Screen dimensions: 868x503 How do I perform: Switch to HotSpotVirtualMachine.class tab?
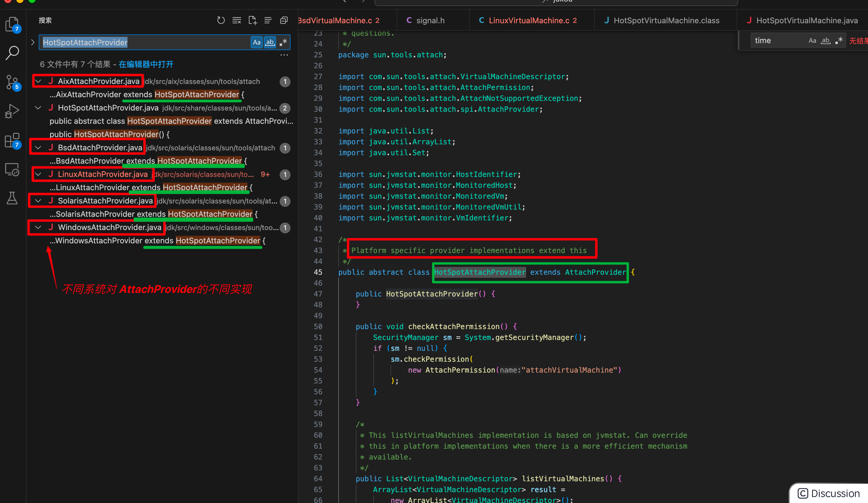665,20
